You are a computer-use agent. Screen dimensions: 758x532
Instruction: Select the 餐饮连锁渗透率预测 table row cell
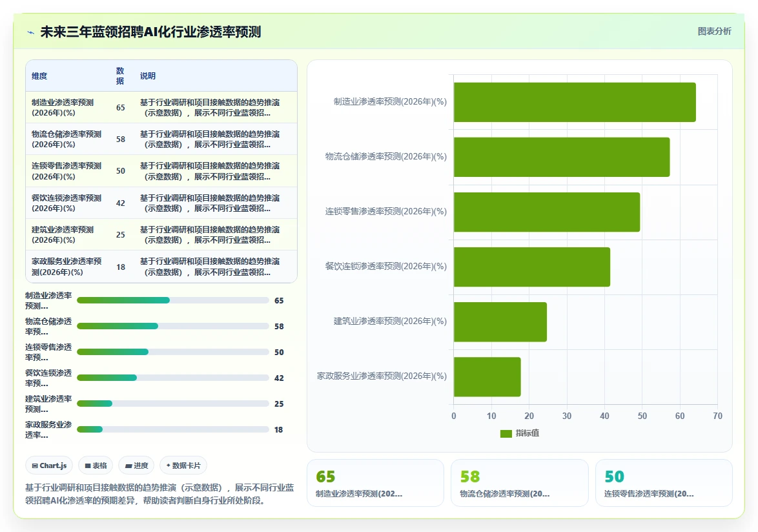coord(67,203)
